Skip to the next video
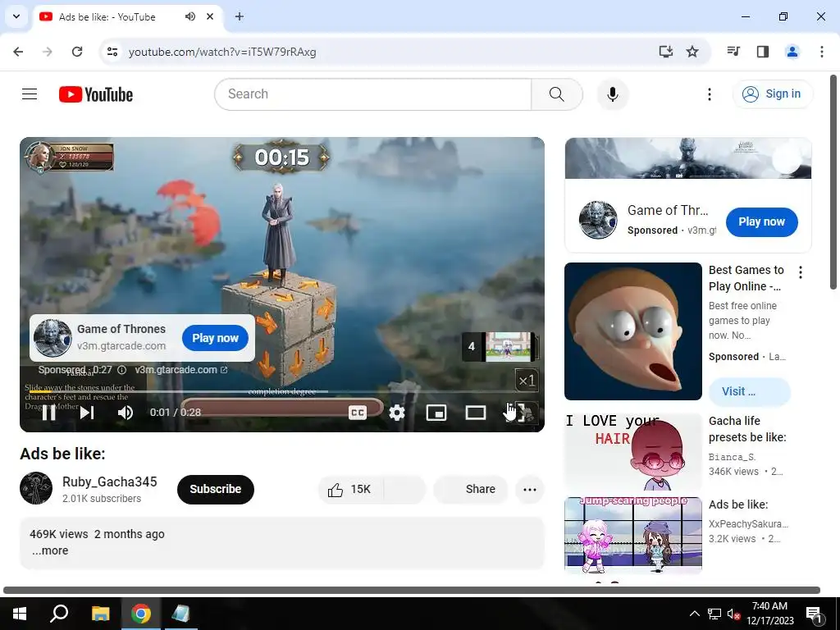The width and height of the screenshot is (840, 630). pyautogui.click(x=87, y=413)
